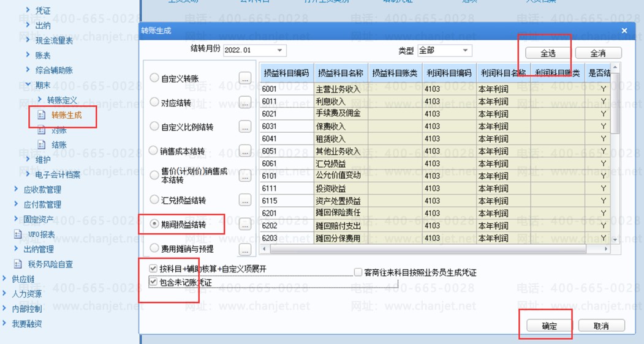Click the 全选 button
The width and height of the screenshot is (644, 344).
(x=548, y=53)
